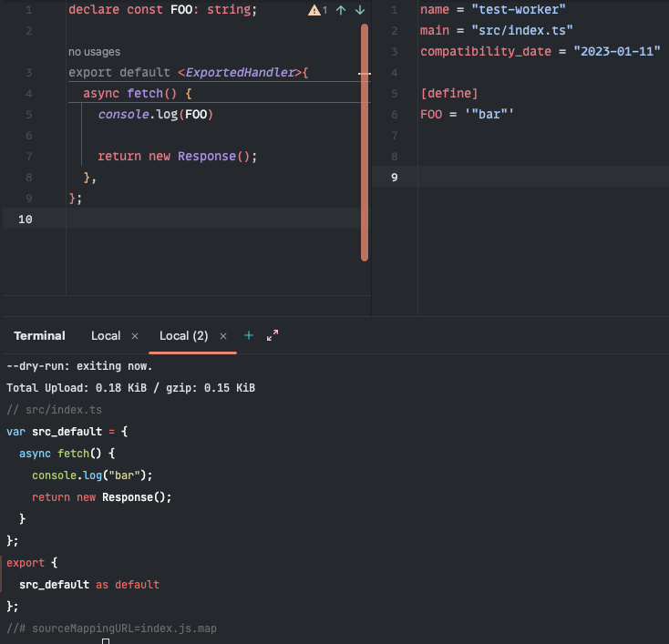Click the warning stripe mark on scrollbar

coord(365,74)
